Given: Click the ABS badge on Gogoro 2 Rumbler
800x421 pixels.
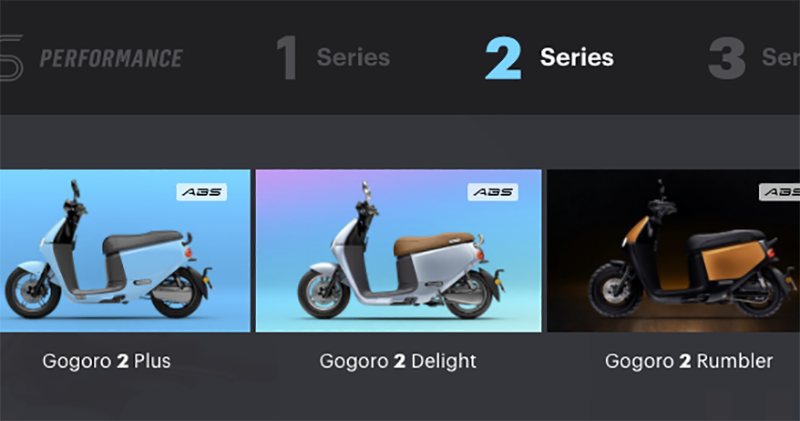Looking at the screenshot, I should click(780, 192).
